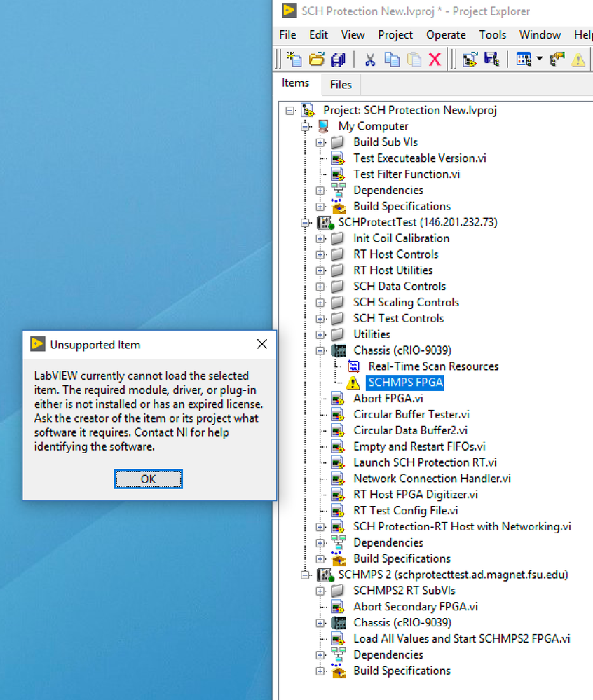Click the Utilities folder icon

(338, 334)
